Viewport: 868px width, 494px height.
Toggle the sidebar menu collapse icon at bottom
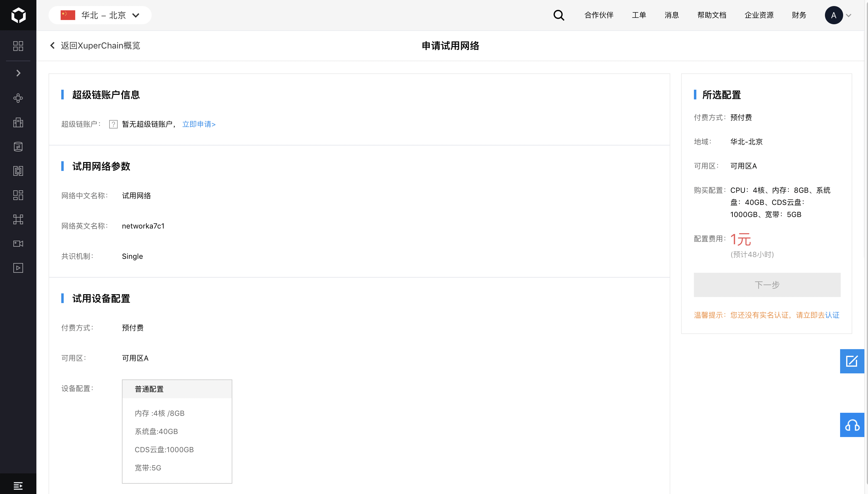coord(18,486)
